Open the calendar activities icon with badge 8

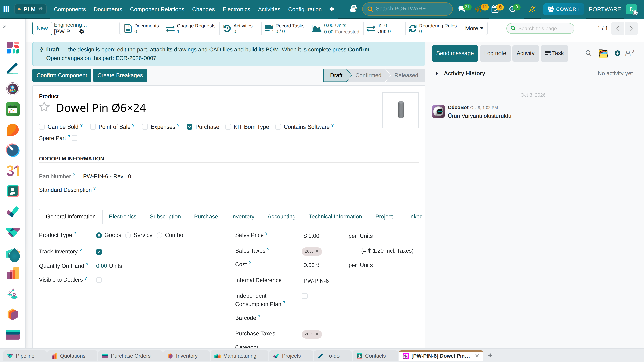[495, 9]
